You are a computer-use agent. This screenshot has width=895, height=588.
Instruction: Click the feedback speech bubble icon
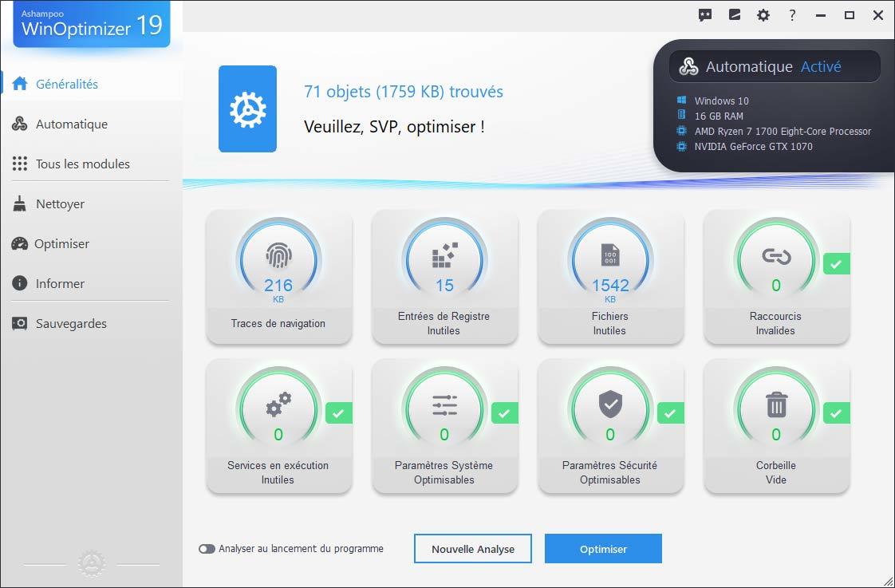click(x=705, y=15)
